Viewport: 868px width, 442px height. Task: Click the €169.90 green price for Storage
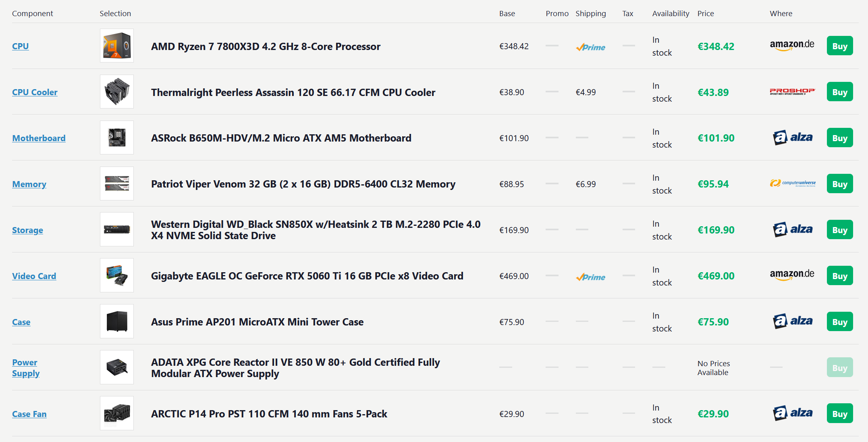point(716,230)
